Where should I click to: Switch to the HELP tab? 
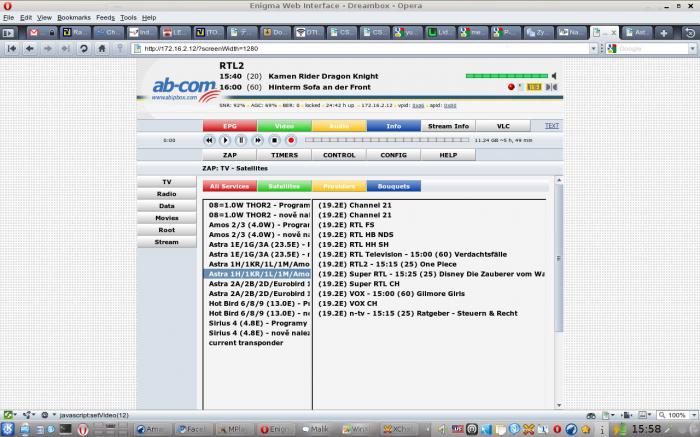point(448,155)
